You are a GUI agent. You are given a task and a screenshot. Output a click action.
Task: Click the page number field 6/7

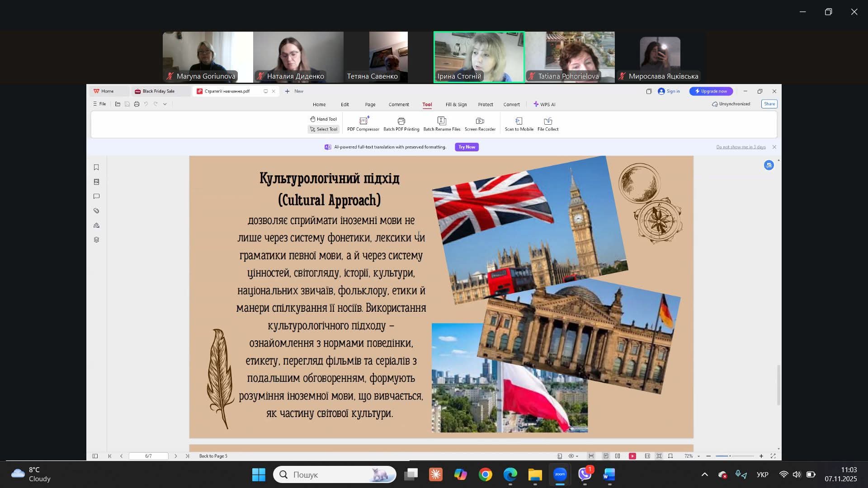pyautogui.click(x=148, y=456)
